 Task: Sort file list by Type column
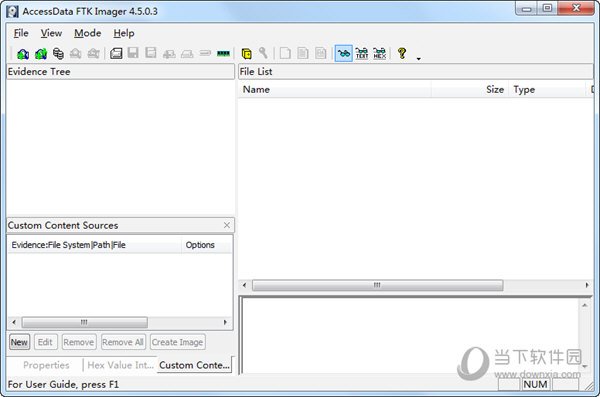(547, 90)
